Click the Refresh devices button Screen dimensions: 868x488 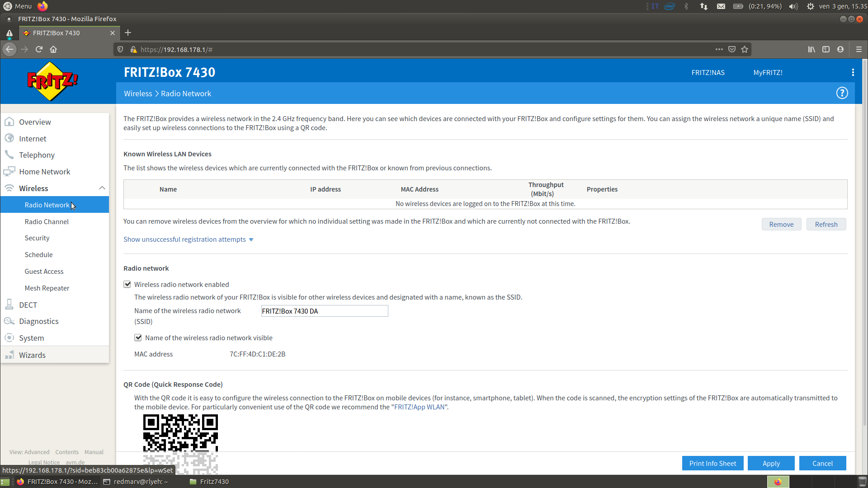826,224
